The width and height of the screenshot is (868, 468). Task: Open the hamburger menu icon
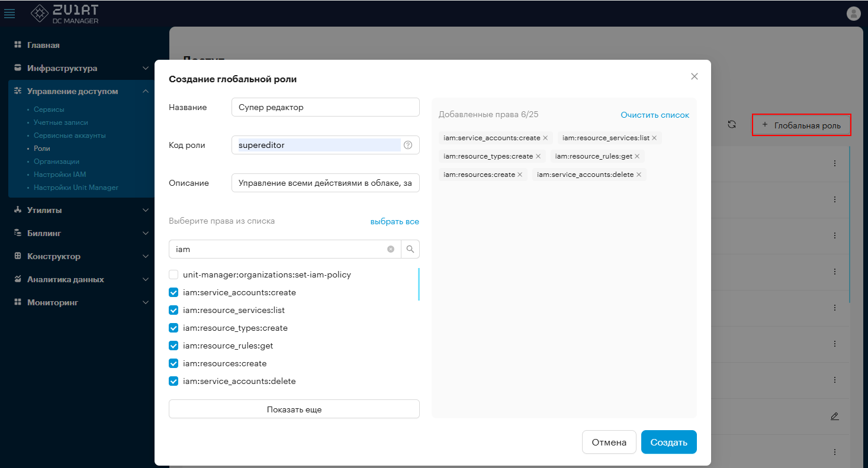coord(9,14)
